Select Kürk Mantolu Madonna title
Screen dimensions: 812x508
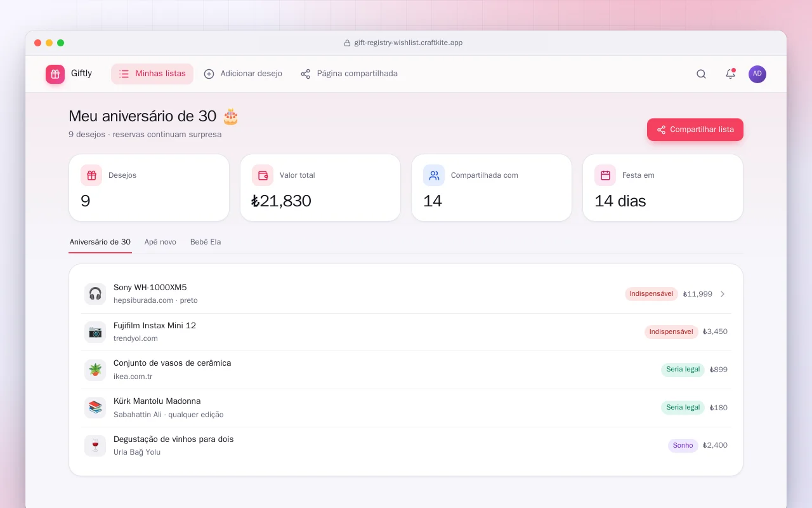pyautogui.click(x=157, y=401)
